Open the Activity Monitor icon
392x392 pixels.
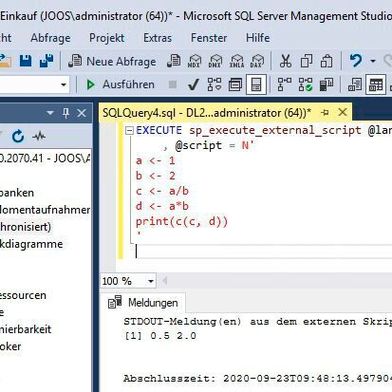coord(39,136)
